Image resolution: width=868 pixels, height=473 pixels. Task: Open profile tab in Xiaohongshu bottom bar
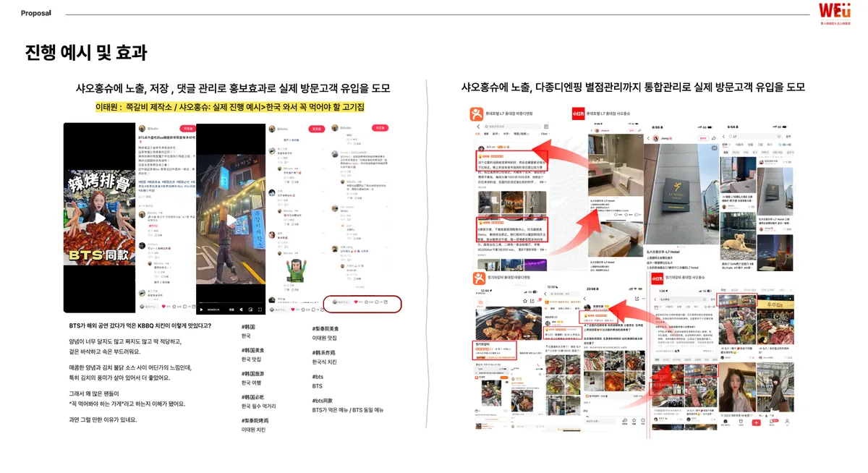786,422
